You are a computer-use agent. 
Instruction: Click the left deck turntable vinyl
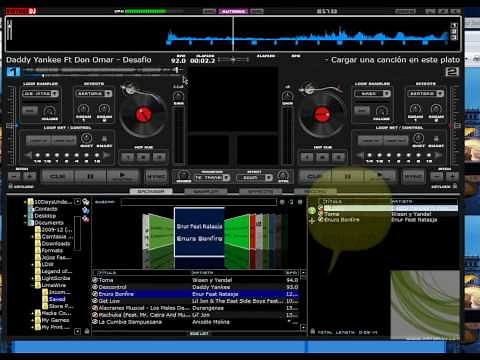(x=144, y=115)
